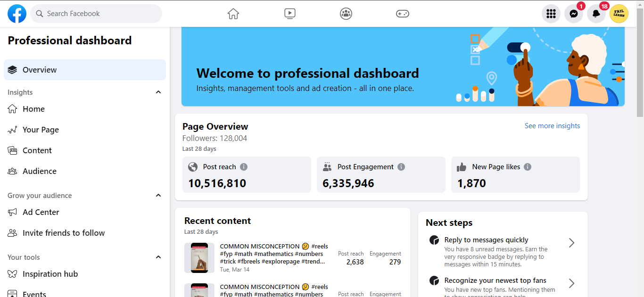
Task: Click the 2,638 post reach value
Action: tap(355, 262)
